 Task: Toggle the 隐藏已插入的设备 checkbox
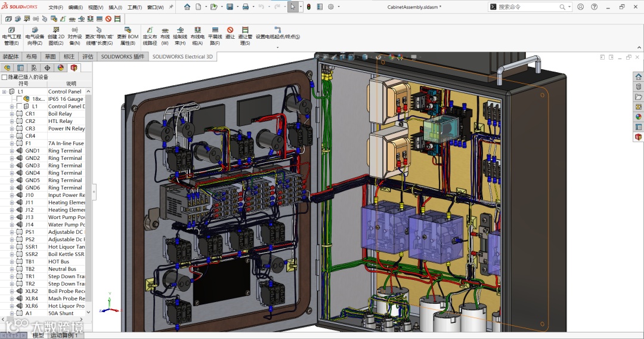pos(5,77)
